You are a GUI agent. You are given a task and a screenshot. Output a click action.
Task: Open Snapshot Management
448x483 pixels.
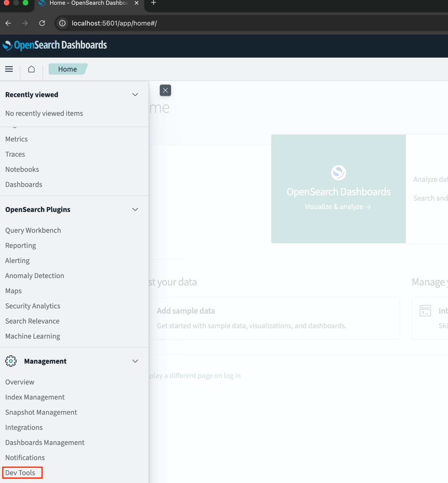coord(41,413)
